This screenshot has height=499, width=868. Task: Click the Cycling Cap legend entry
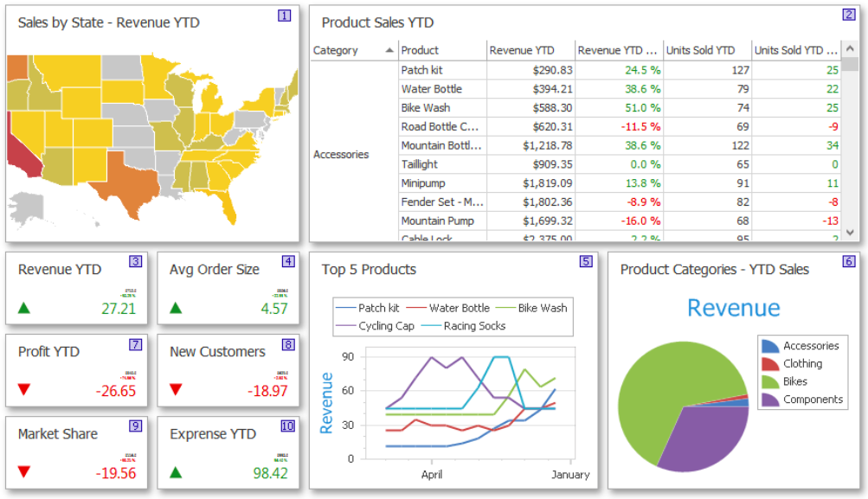tap(375, 326)
